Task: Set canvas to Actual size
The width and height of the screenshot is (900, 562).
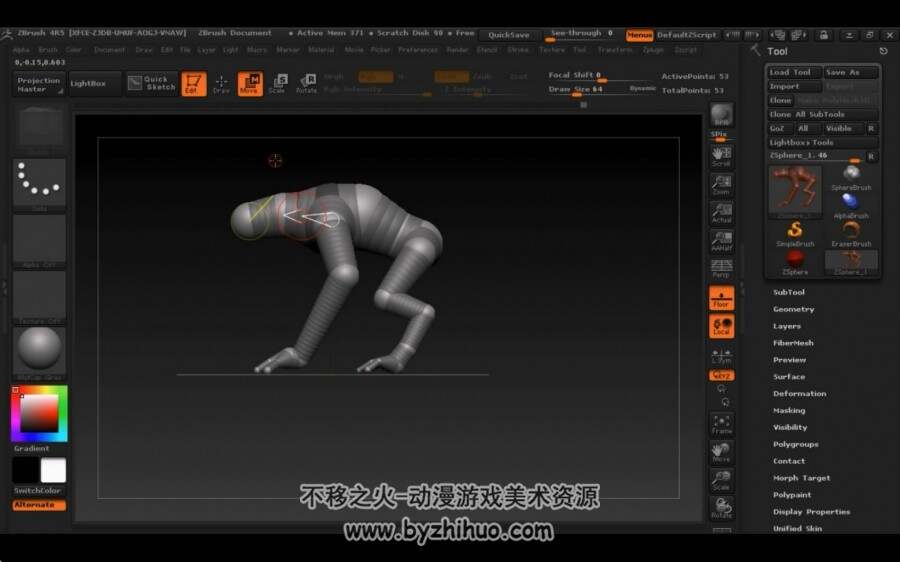Action: coord(721,213)
